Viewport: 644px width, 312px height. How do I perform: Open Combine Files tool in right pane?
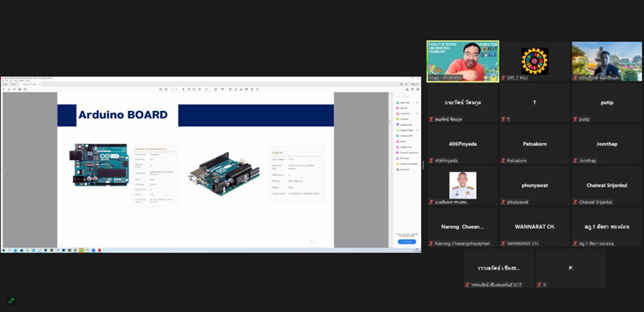pyautogui.click(x=405, y=125)
